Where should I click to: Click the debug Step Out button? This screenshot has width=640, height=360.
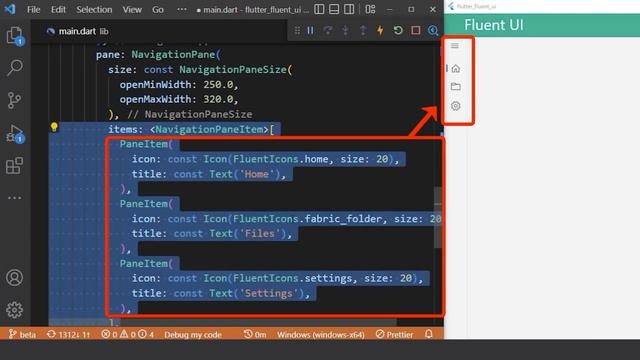(363, 31)
